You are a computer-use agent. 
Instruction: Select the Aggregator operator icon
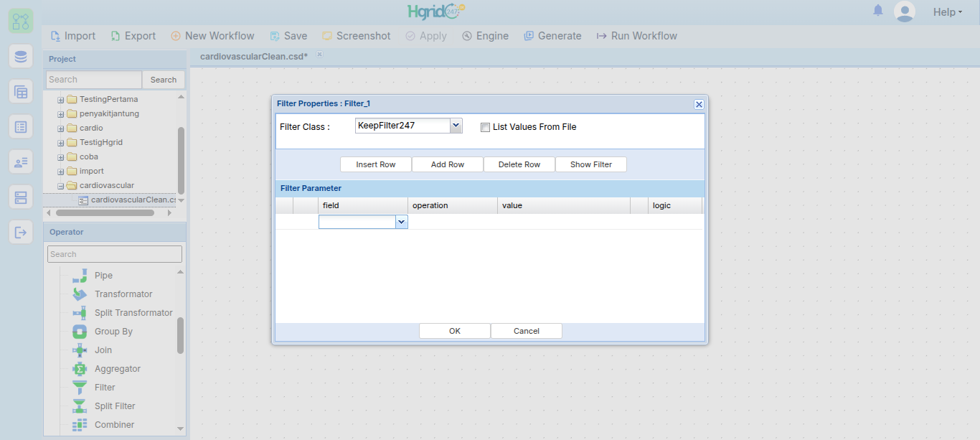tap(80, 369)
